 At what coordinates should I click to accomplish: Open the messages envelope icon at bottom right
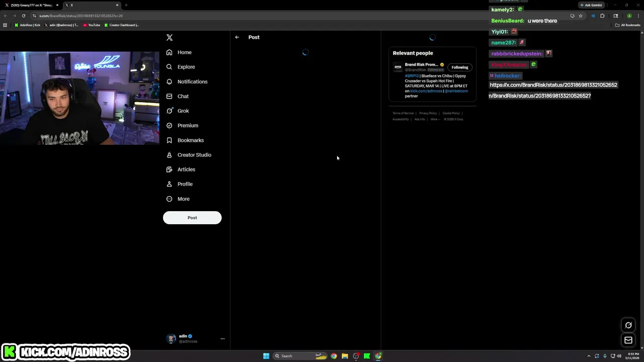(x=628, y=340)
